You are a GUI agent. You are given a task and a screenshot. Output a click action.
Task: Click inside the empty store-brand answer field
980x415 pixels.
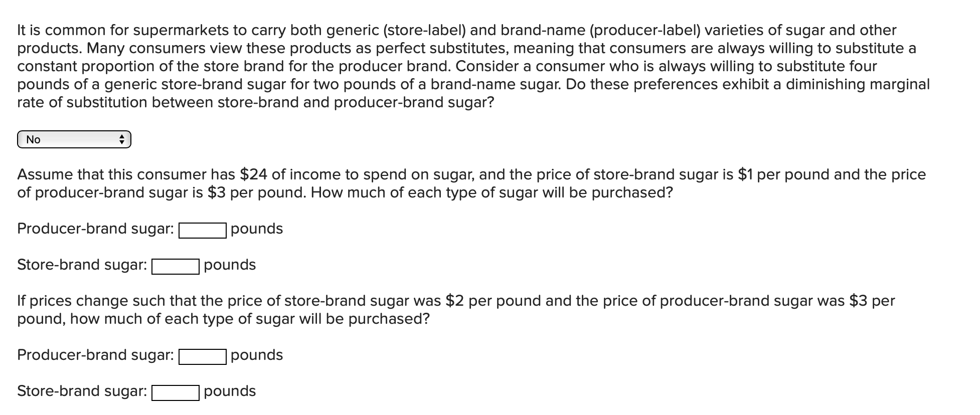(x=175, y=267)
